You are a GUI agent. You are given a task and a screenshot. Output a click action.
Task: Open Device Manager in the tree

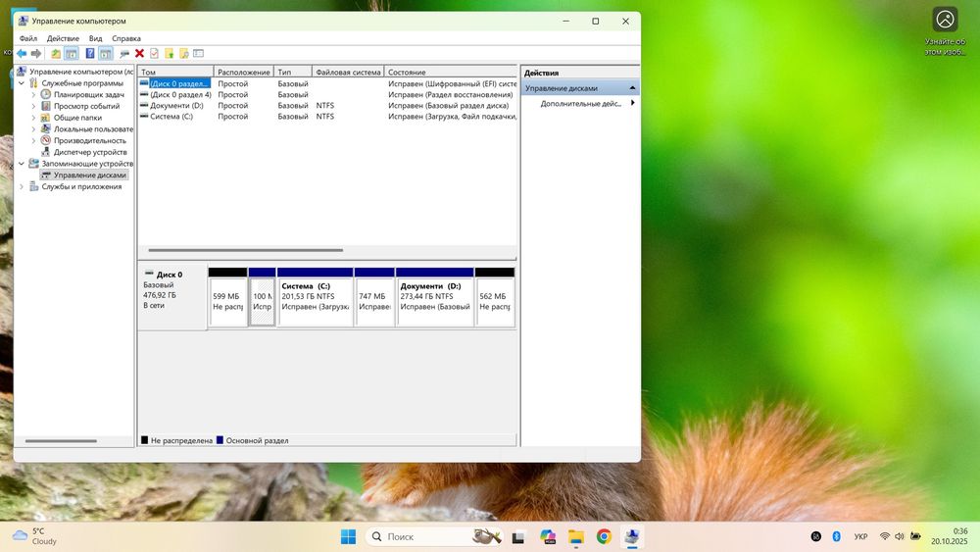pos(89,152)
